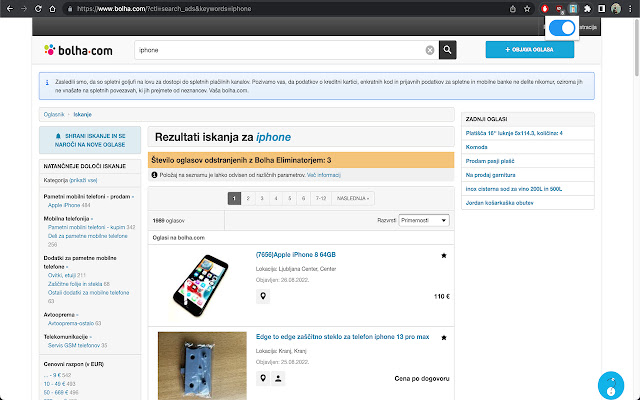Go forward using browser forward arrow
The width and height of the screenshot is (640, 400).
coord(24,9)
